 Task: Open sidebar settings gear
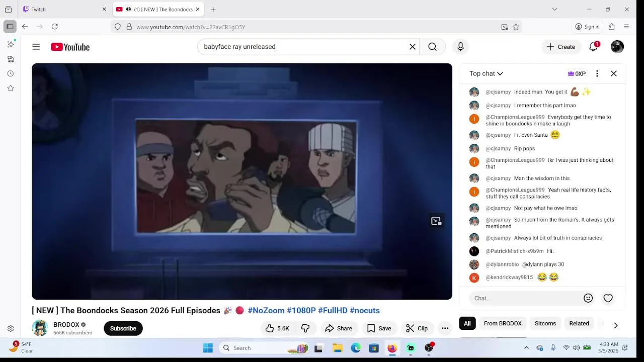pos(11,329)
